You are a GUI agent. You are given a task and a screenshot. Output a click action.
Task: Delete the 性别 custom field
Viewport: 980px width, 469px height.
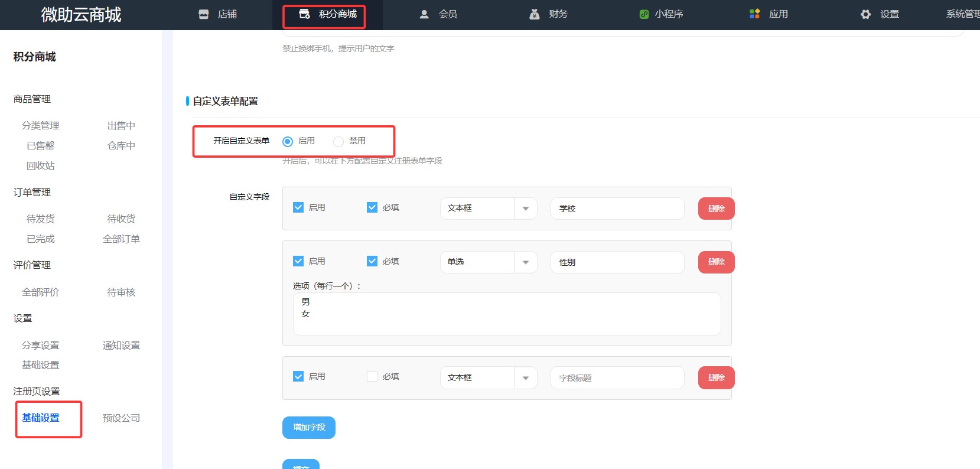[717, 262]
